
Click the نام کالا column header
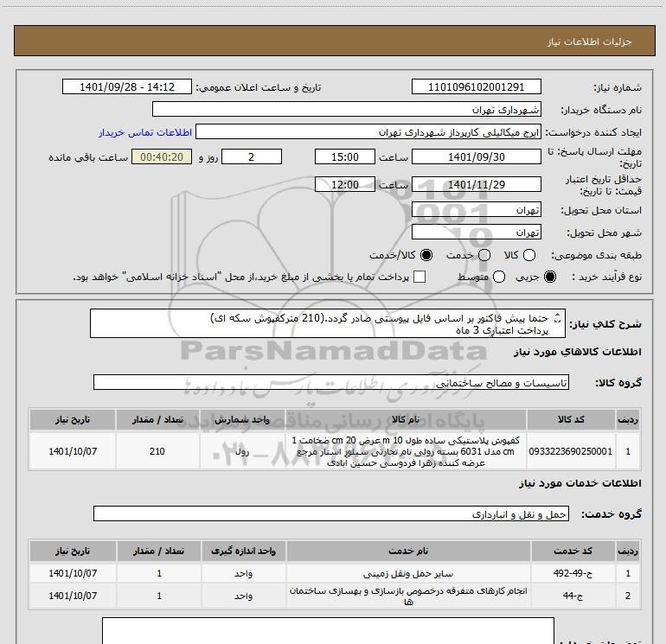coord(406,419)
